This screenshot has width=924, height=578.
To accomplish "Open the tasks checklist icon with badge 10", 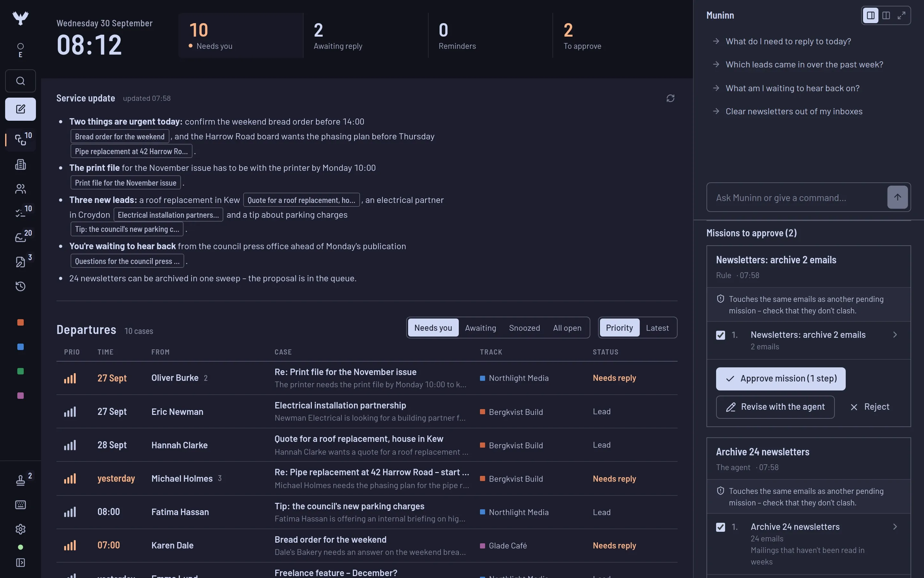I will 20,213.
